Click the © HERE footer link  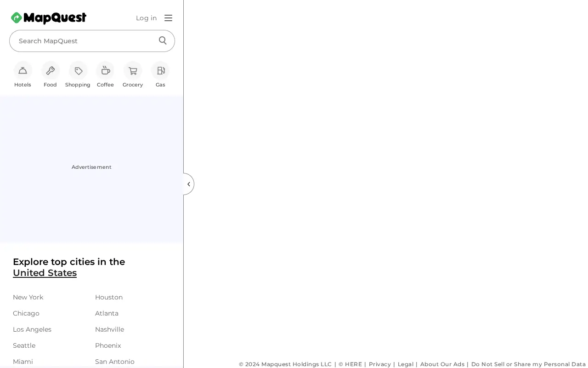(351, 364)
